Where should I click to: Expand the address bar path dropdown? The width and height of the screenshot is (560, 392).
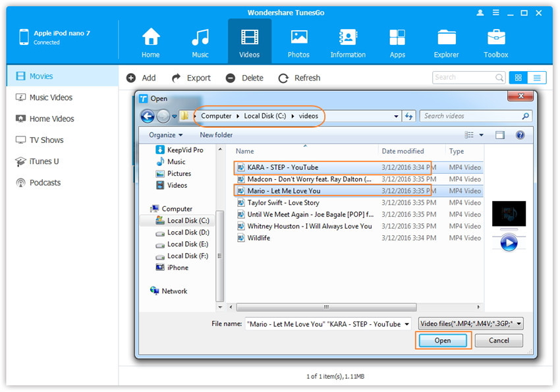pos(396,117)
